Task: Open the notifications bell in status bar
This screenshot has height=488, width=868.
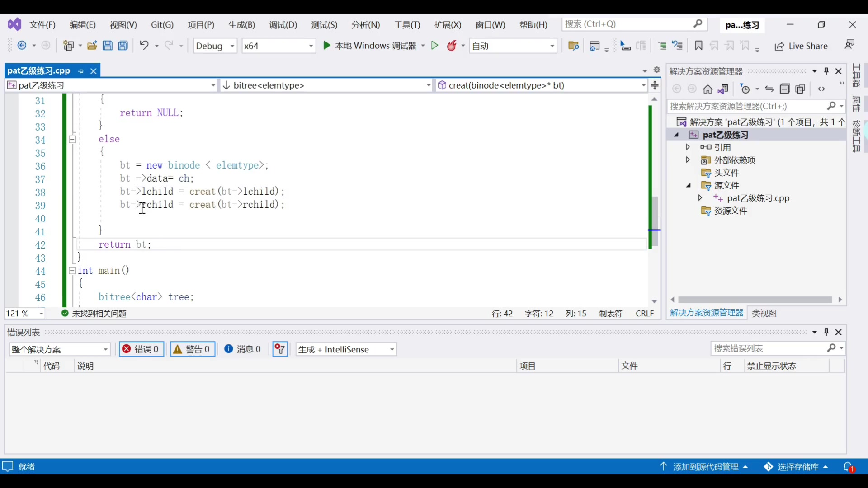Action: pos(848,467)
